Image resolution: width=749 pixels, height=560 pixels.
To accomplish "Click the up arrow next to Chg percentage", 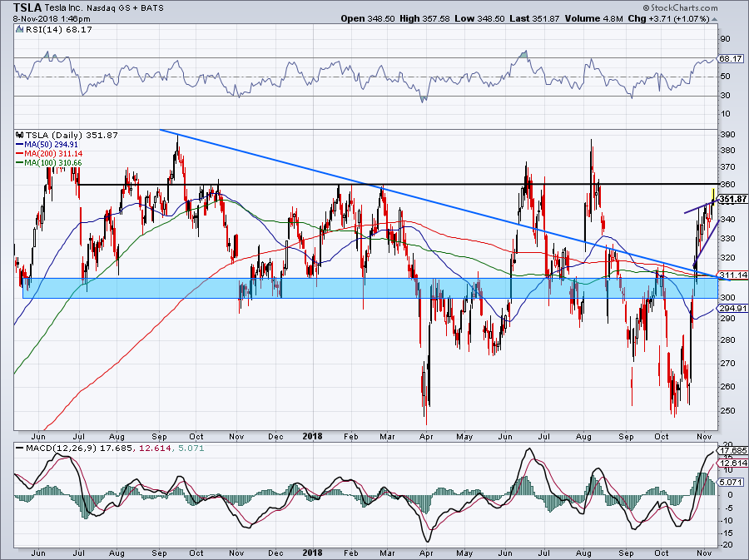I will 714,19.
